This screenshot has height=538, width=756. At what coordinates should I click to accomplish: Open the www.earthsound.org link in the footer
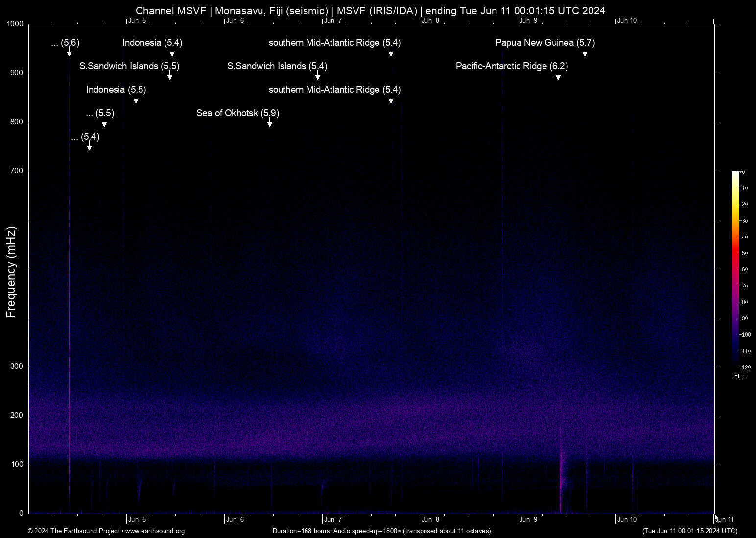[155, 531]
